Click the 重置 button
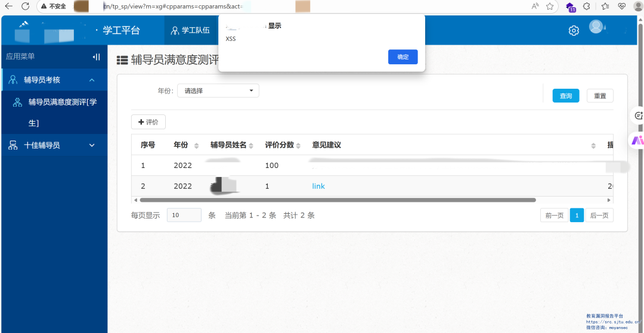Image resolution: width=644 pixels, height=333 pixels. pyautogui.click(x=600, y=95)
